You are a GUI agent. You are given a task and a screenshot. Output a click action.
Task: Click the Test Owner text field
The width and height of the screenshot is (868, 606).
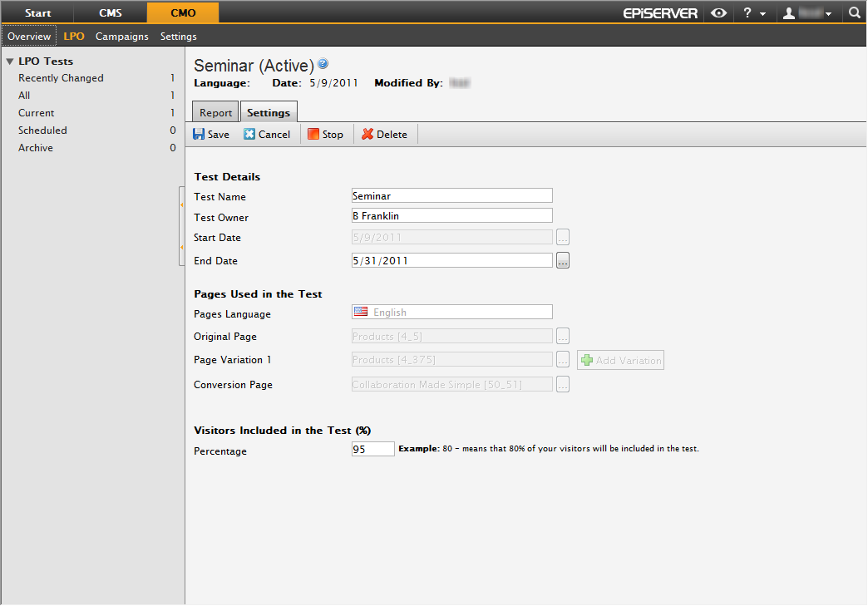pos(451,216)
